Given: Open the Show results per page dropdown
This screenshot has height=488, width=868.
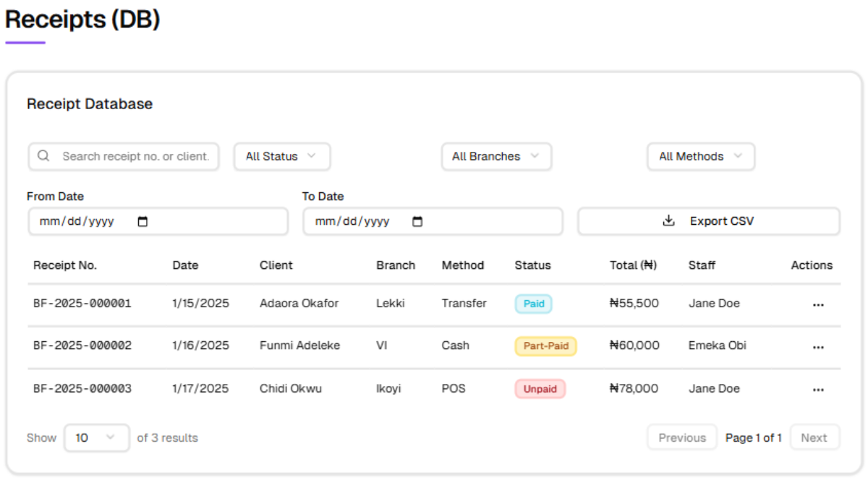Looking at the screenshot, I should (96, 437).
